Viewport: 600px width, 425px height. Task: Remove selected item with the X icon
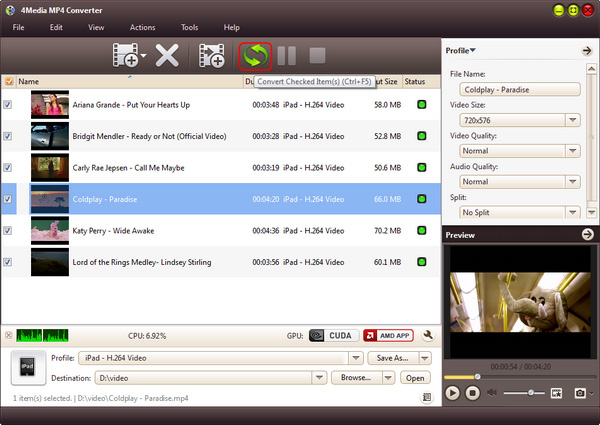pyautogui.click(x=167, y=55)
